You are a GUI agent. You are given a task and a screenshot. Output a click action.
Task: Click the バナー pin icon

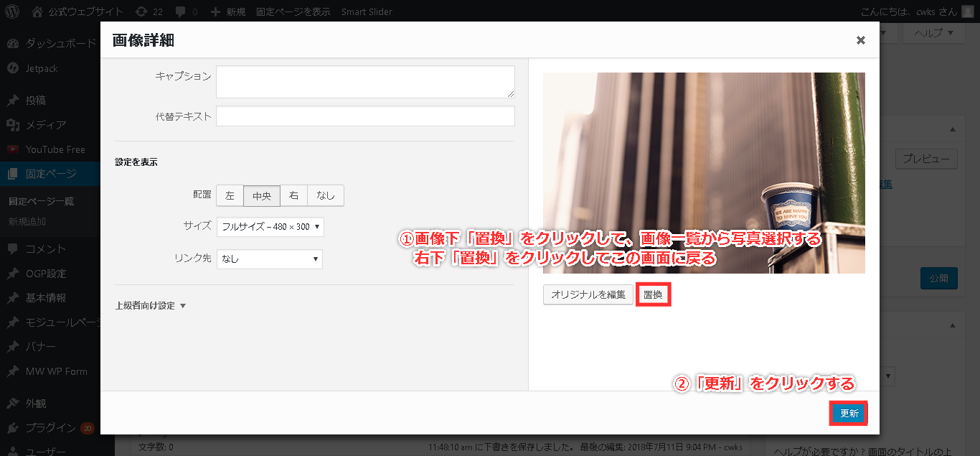click(x=13, y=347)
